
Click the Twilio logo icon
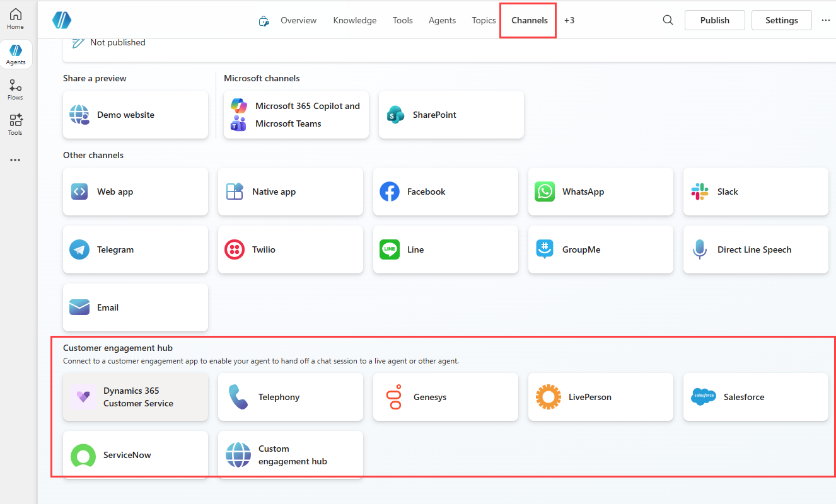click(235, 249)
